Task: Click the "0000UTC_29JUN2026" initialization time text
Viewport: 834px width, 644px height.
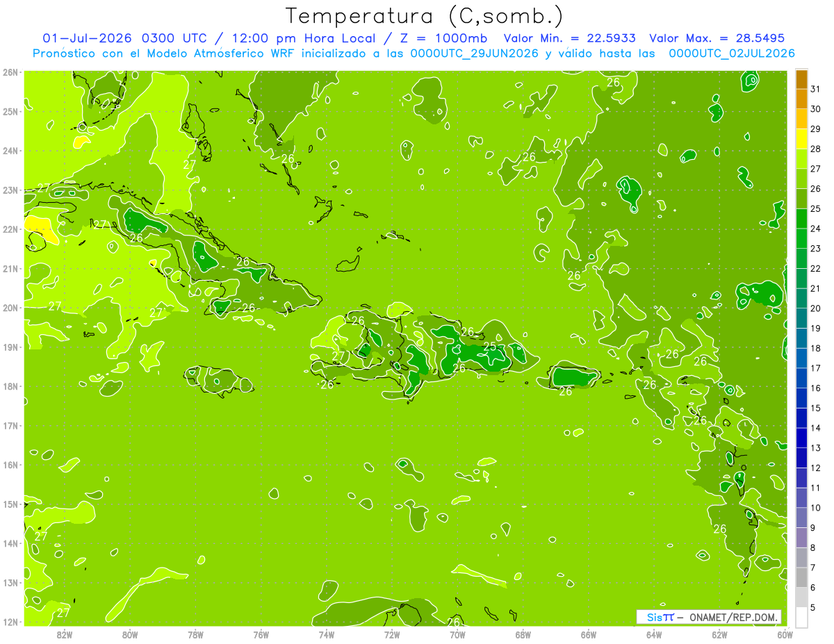Action: click(475, 53)
